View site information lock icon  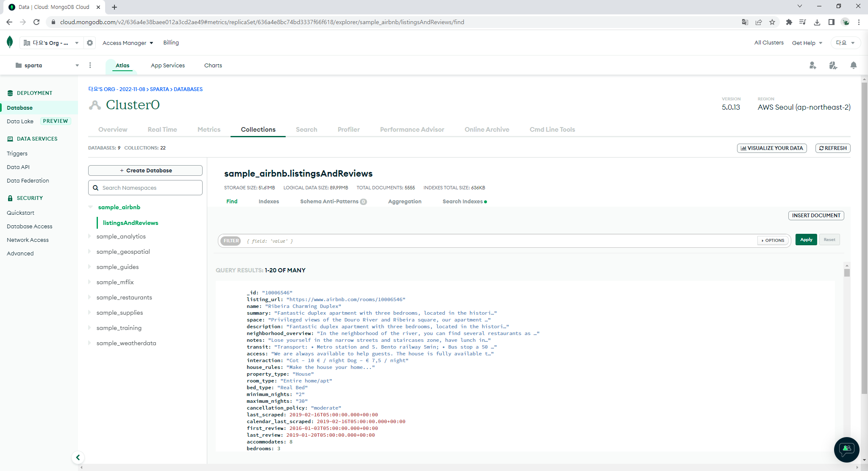coord(53,22)
